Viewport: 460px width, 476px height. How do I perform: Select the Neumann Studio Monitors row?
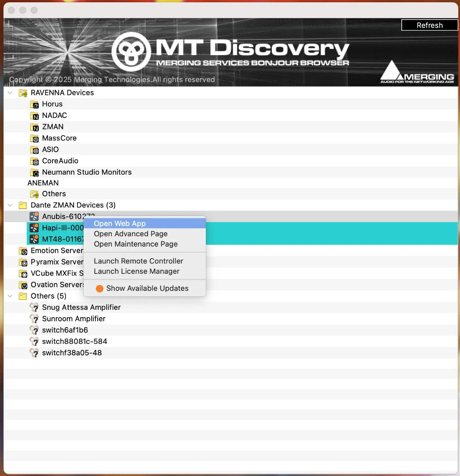(x=231, y=172)
